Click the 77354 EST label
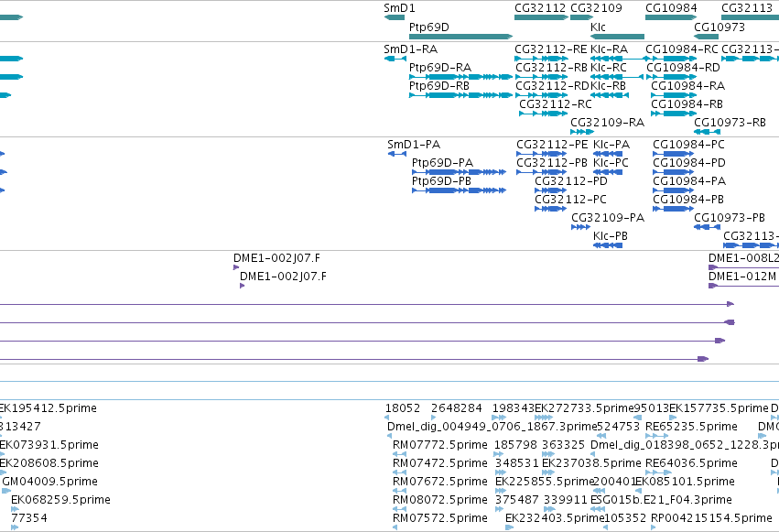The height and width of the screenshot is (532, 779). (28, 518)
